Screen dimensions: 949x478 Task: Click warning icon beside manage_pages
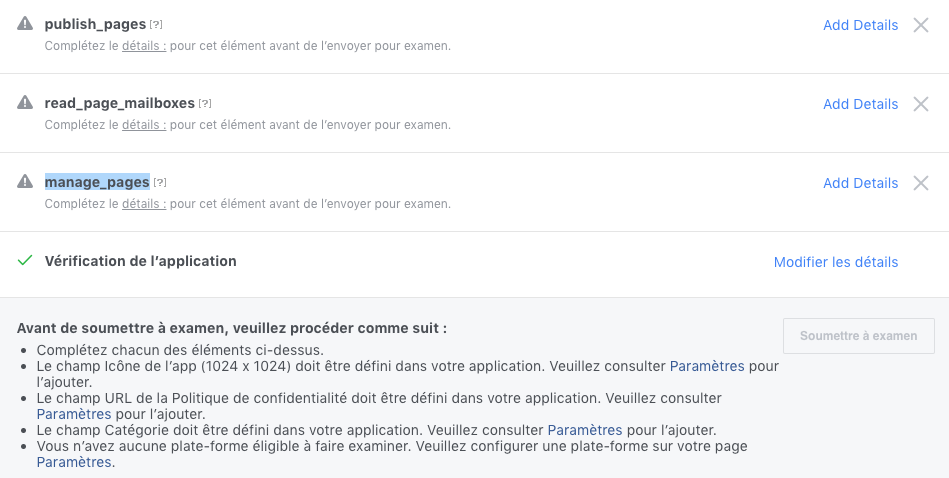(x=25, y=182)
